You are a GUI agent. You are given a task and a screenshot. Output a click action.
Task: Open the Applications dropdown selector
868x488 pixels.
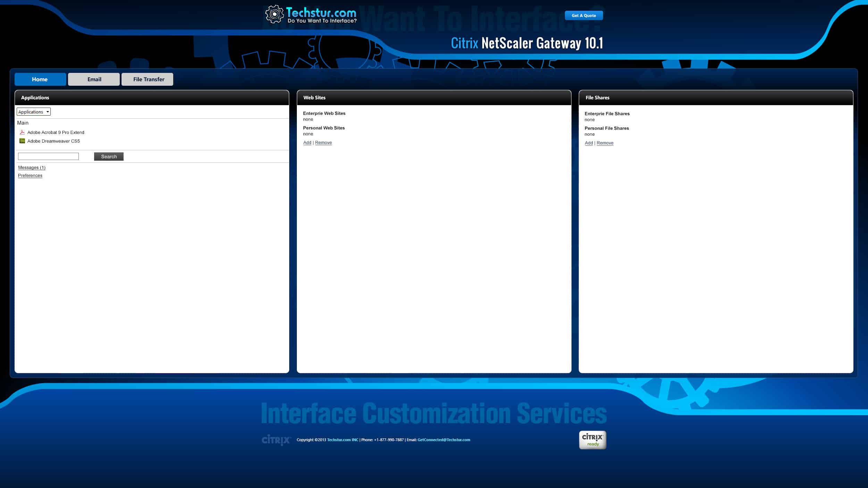click(x=34, y=112)
